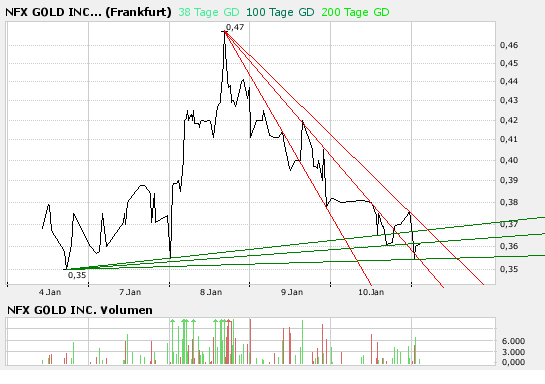Click the '0,37' y-axis value
Viewport: 545px width, 384px height.
click(x=509, y=224)
